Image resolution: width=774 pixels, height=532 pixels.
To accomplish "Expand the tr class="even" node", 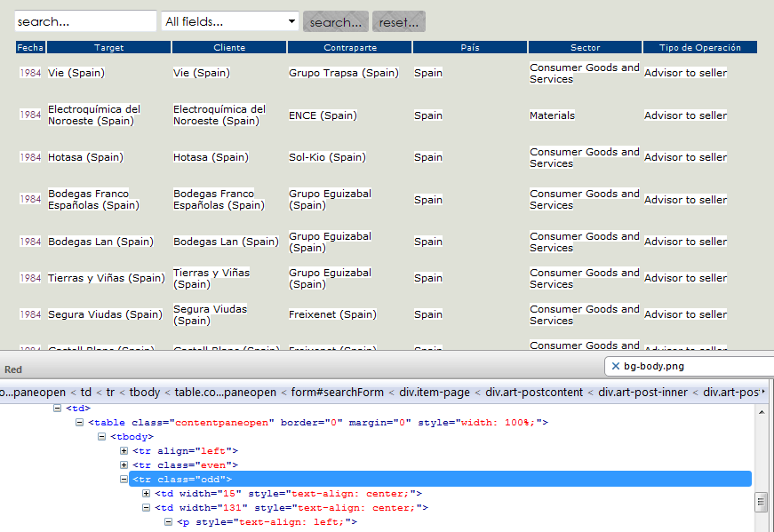I will click(124, 465).
